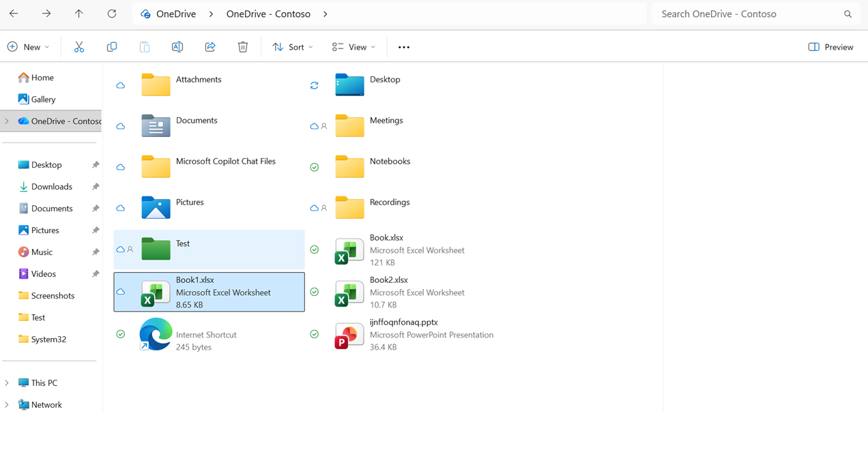Select the Book.xlsx Excel file icon
The height and width of the screenshot is (469, 868).
click(x=349, y=251)
